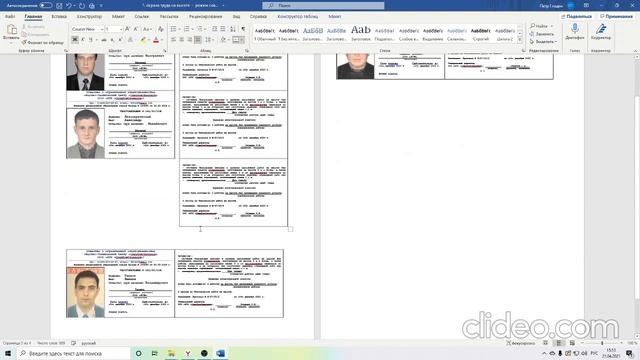
Task: Open the Рецензирование ribbon tab
Action: (x=205, y=17)
